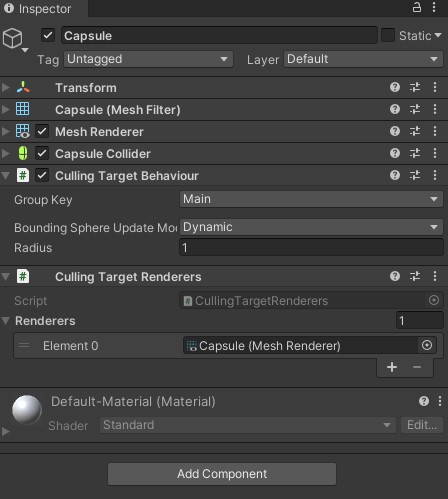Click the Inspector lock icon
The width and height of the screenshot is (448, 499).
point(417,7)
